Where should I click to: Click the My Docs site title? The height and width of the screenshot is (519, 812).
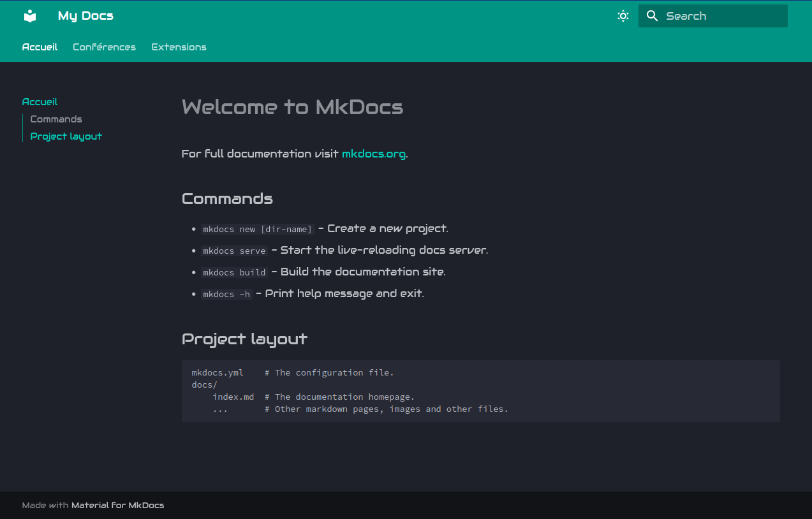(x=85, y=16)
